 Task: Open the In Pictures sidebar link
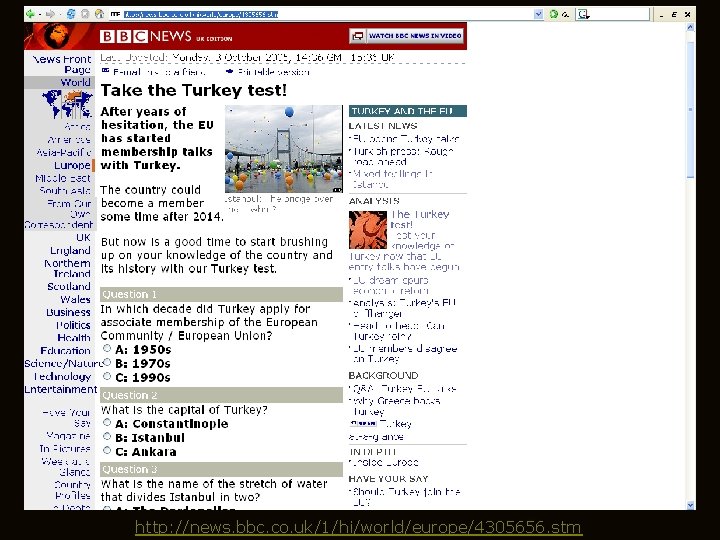[65, 448]
